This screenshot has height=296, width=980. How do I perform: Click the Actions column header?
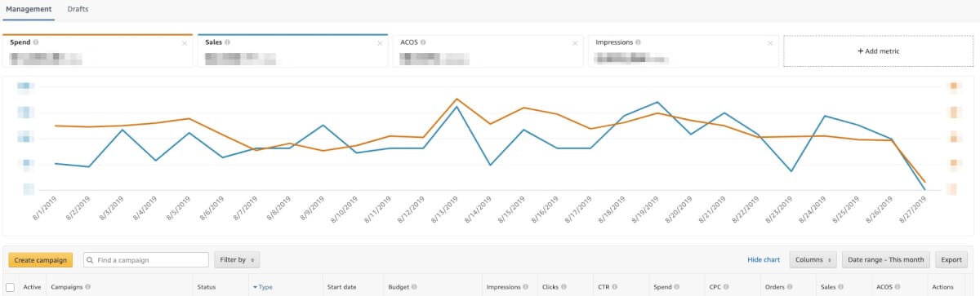click(942, 287)
